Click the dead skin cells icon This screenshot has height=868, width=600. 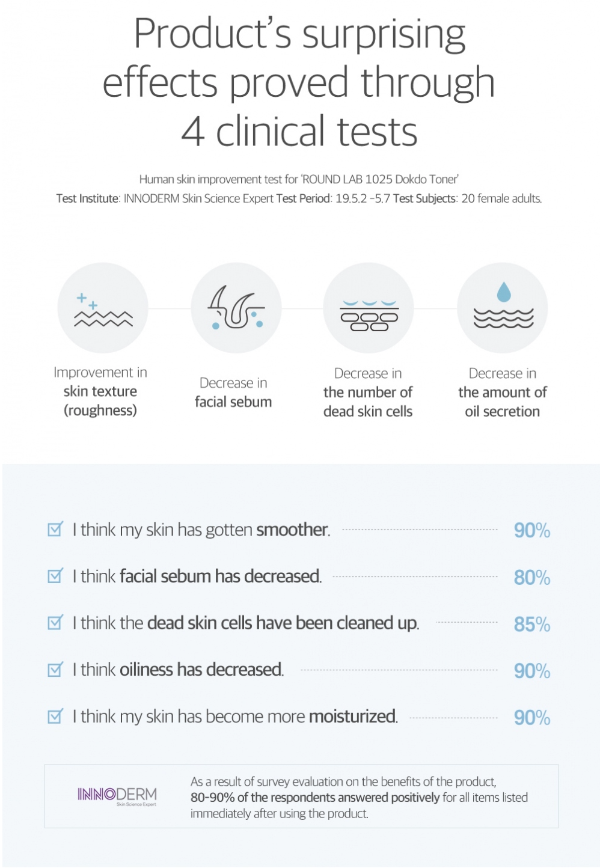(369, 308)
